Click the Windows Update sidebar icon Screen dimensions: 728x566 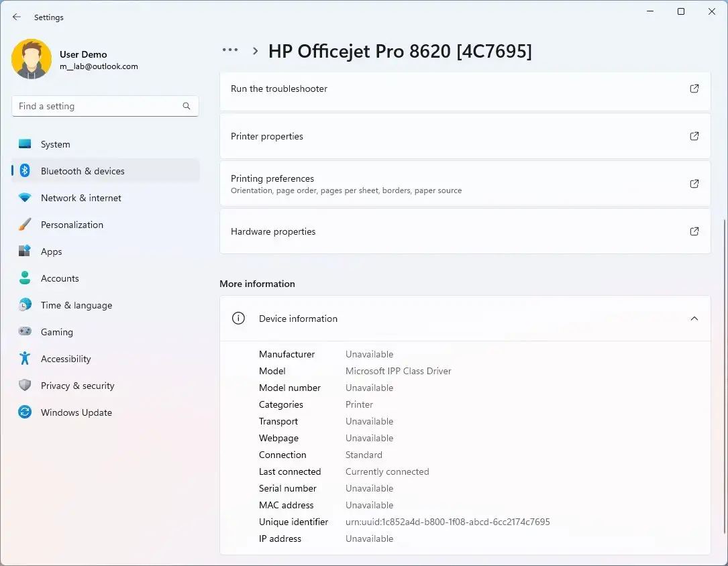point(25,412)
